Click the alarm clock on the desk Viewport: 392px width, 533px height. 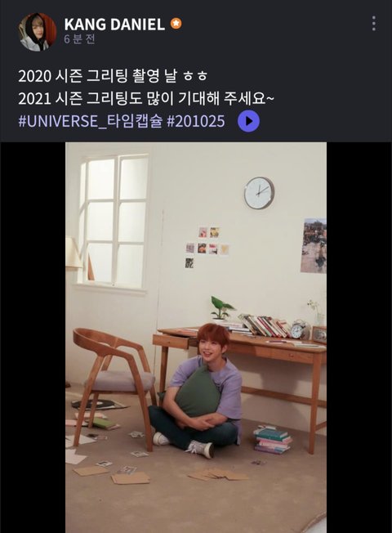click(300, 329)
